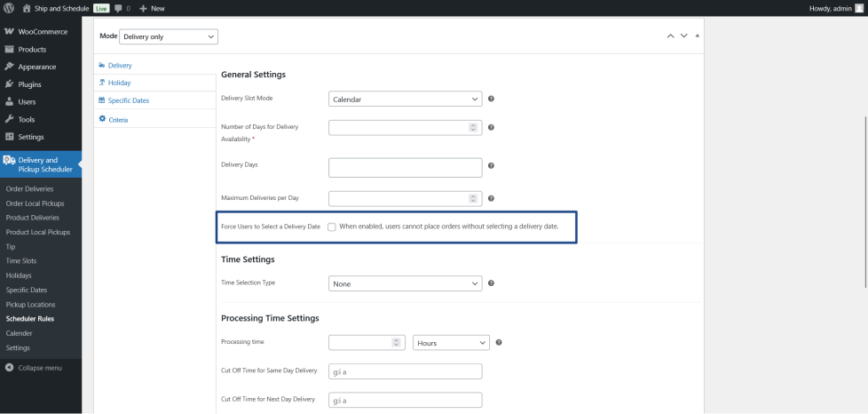Open Pickup Locations in sidebar
868x414 pixels.
pyautogui.click(x=30, y=304)
